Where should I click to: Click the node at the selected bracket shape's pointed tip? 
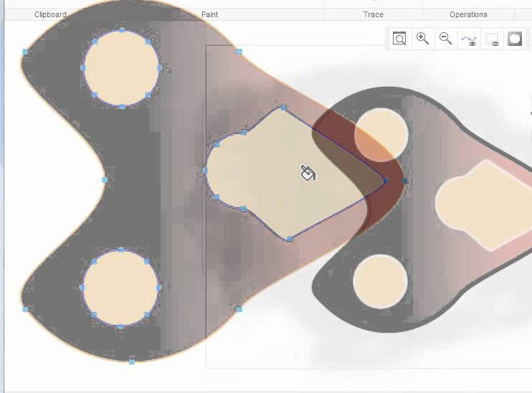pyautogui.click(x=386, y=181)
